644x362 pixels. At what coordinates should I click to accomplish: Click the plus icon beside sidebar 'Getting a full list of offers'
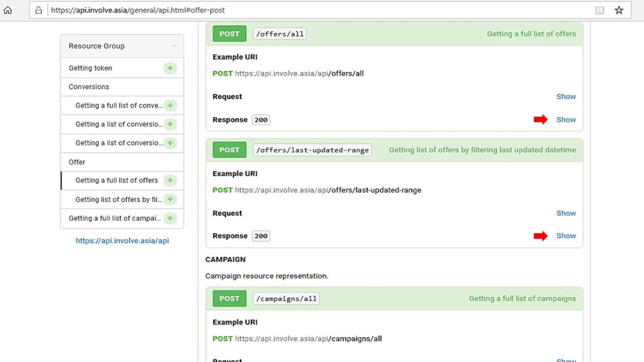(x=170, y=181)
